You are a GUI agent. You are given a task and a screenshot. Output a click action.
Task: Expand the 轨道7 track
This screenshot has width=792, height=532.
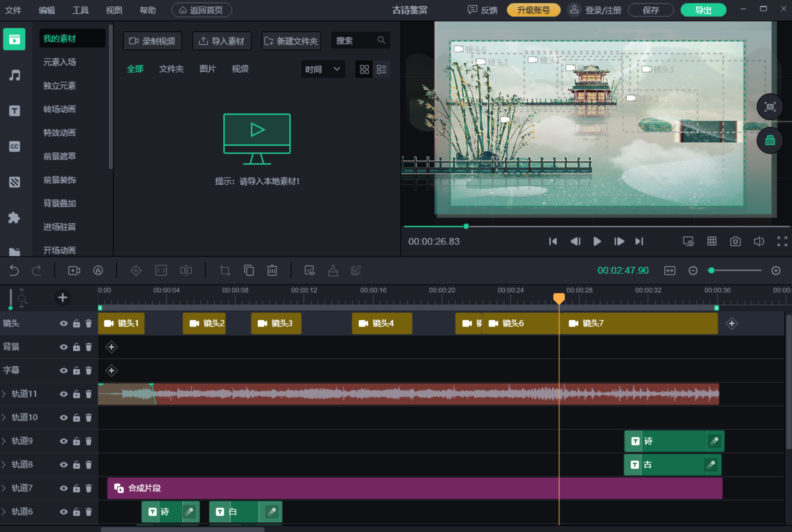click(4, 488)
